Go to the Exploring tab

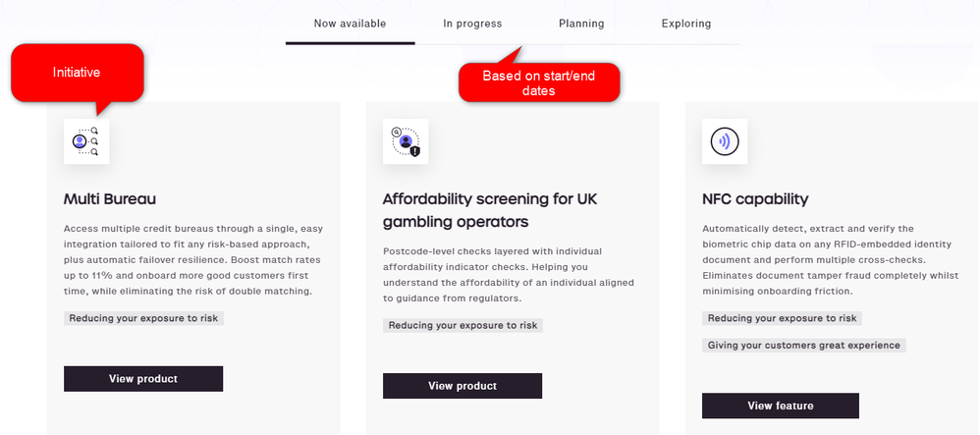[x=686, y=24]
